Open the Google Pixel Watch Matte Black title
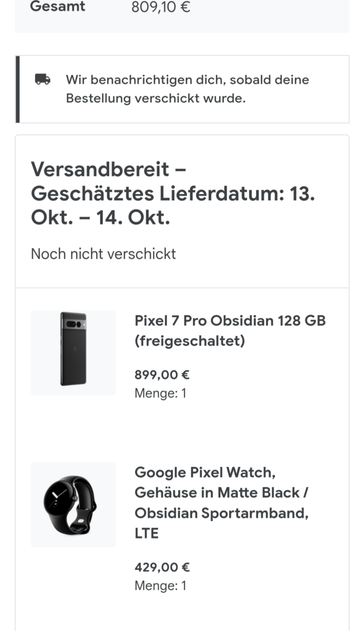Screen dimensions: 364x631 222,492
